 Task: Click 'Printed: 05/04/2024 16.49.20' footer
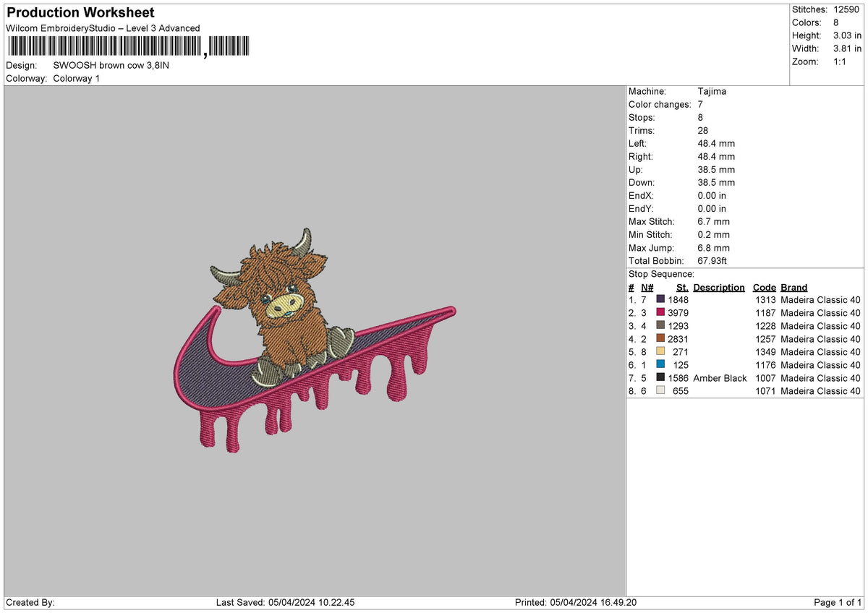tap(576, 603)
